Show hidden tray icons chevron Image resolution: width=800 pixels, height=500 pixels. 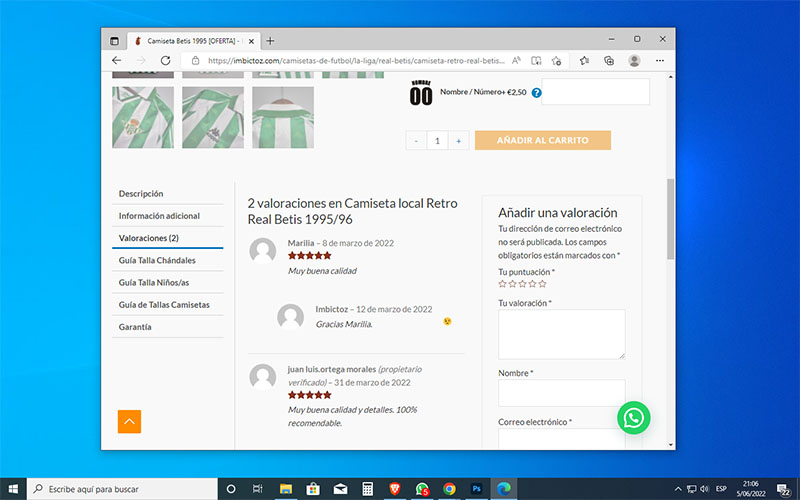click(678, 489)
